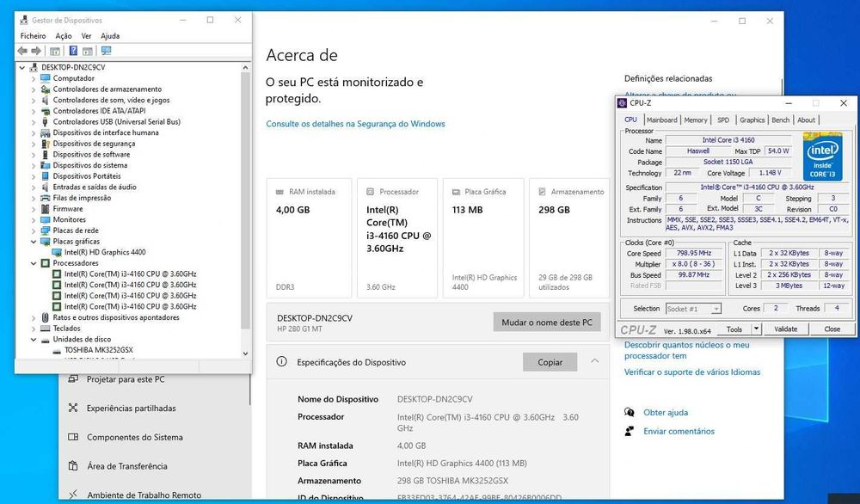This screenshot has width=860, height=504.
Task: Click the back arrow in Device Manager toolbar
Action: click(22, 51)
